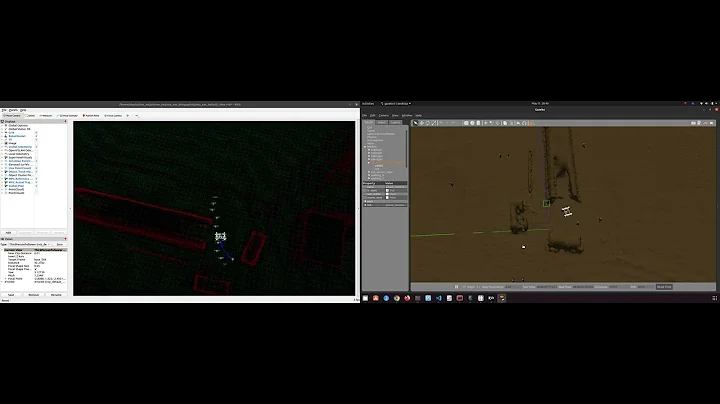720x404 pixels.
Task: Toggle the MPC Reference display checkbox
Action: click(36, 179)
